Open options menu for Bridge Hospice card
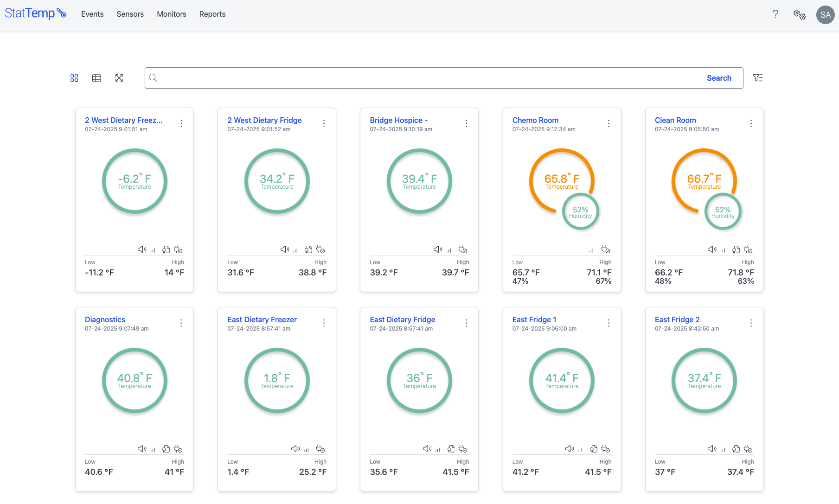Image resolution: width=839 pixels, height=504 pixels. pyautogui.click(x=466, y=124)
